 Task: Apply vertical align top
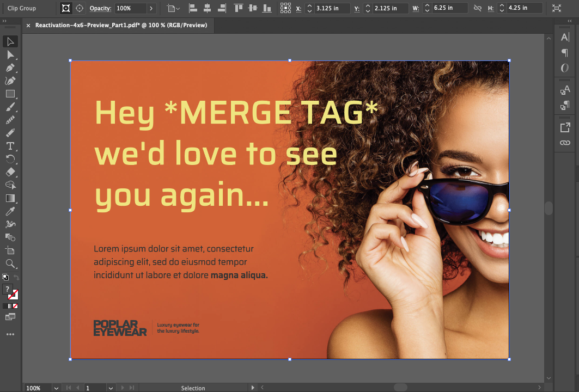coord(238,8)
